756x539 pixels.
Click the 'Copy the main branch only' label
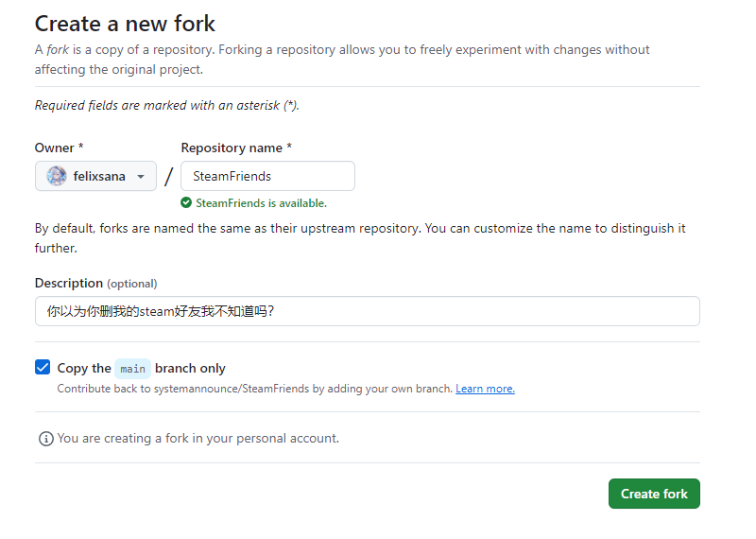click(x=141, y=368)
